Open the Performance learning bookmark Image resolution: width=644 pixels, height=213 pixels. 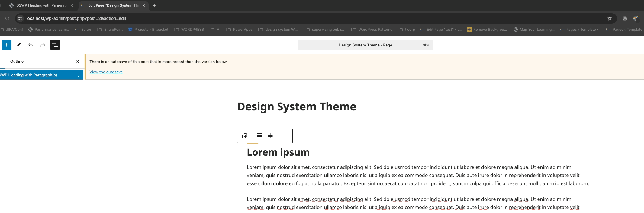pyautogui.click(x=49, y=30)
